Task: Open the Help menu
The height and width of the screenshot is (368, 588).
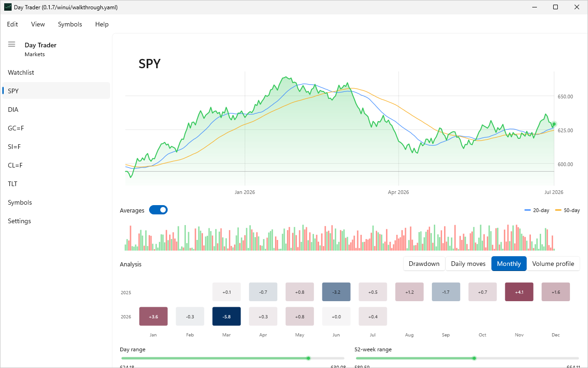Action: 102,24
